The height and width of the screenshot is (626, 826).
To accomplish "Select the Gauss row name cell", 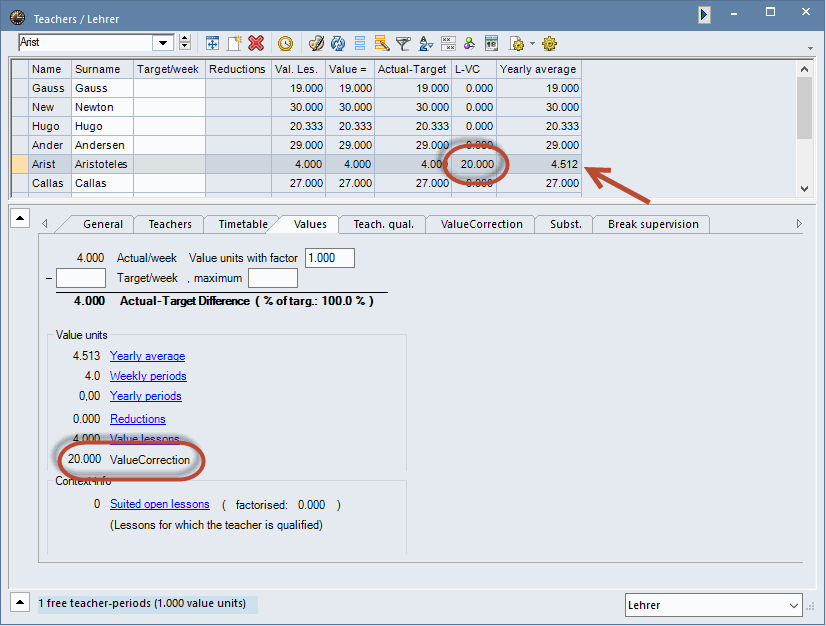I will [50, 88].
